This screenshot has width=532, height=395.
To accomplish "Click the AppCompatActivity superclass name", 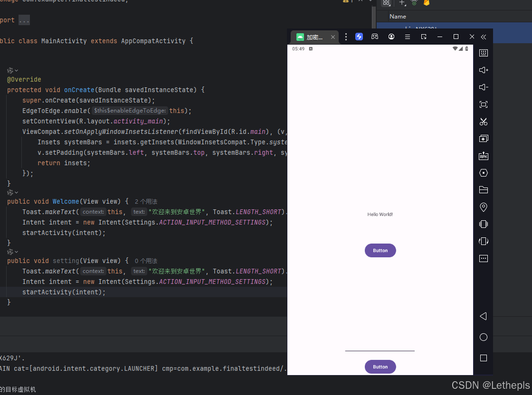I will click(153, 41).
